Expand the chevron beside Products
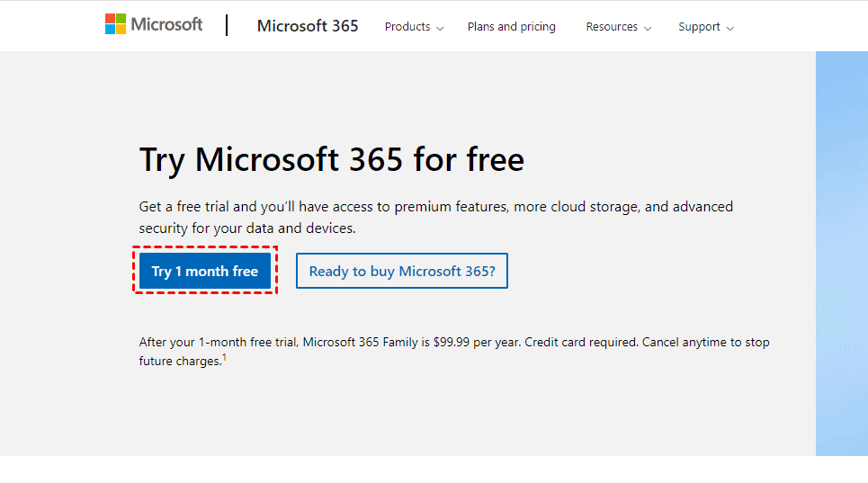The image size is (868, 483). point(440,29)
